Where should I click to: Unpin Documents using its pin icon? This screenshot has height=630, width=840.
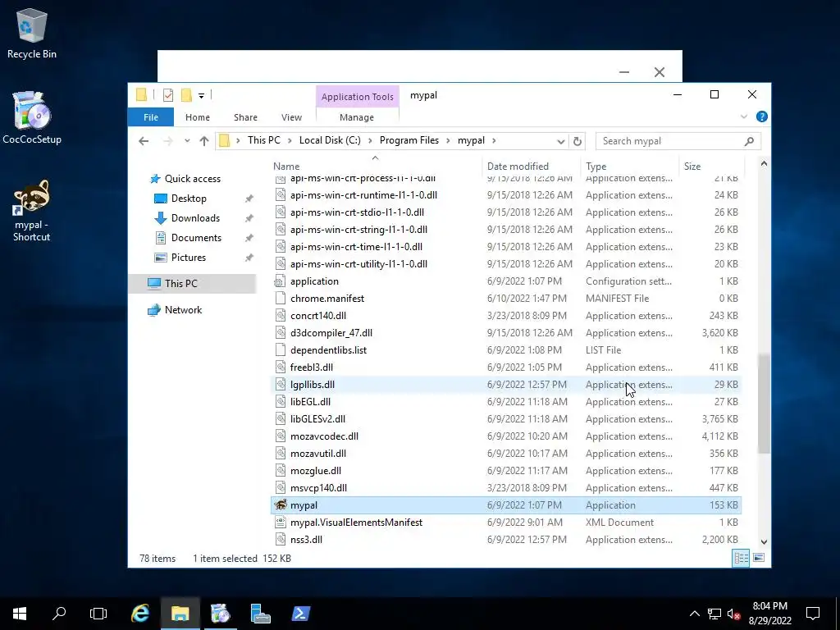249,238
